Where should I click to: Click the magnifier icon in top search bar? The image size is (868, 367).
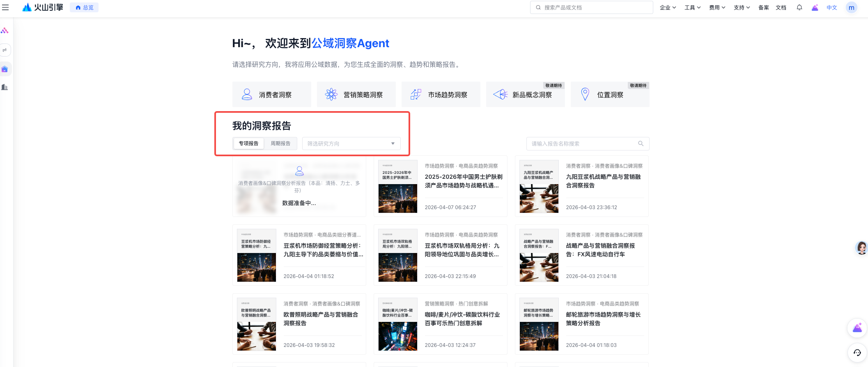[538, 7]
